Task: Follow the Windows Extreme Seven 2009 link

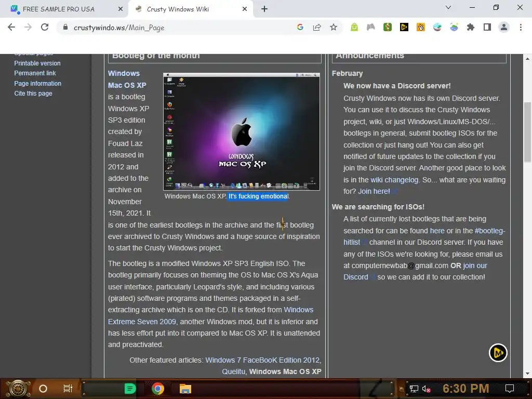Action: [x=211, y=315]
